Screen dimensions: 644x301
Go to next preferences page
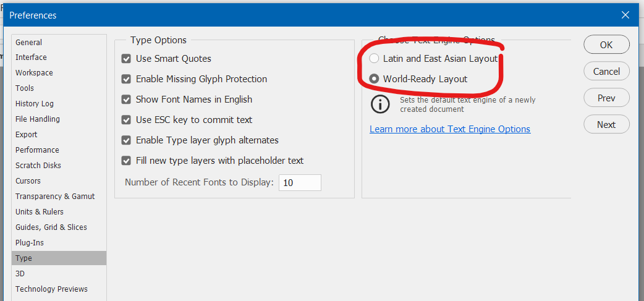pos(606,125)
